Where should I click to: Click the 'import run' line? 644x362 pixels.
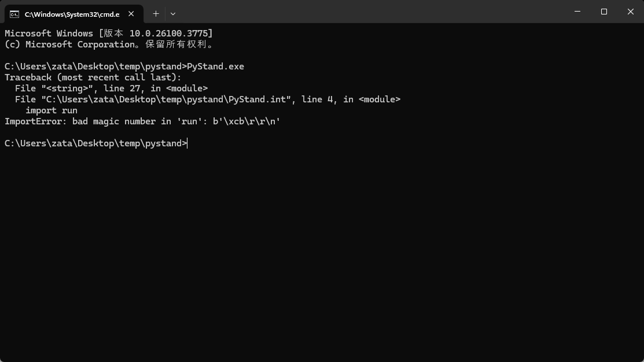[51, 111]
